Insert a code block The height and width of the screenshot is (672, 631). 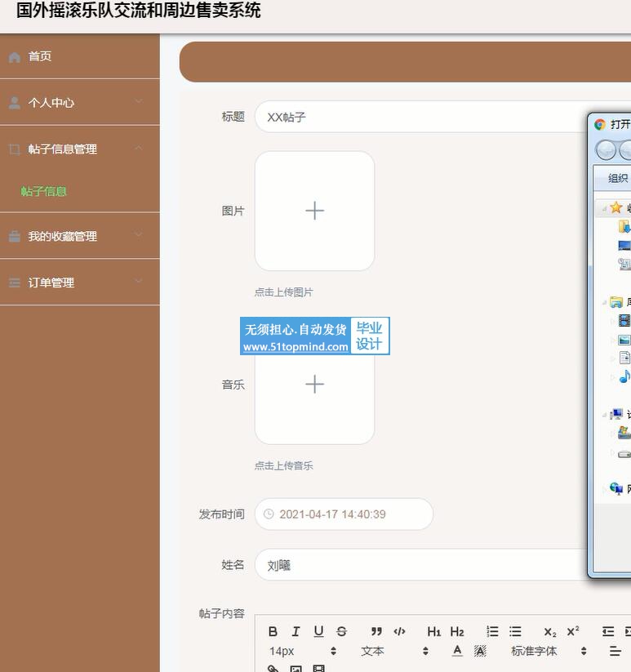[x=399, y=631]
